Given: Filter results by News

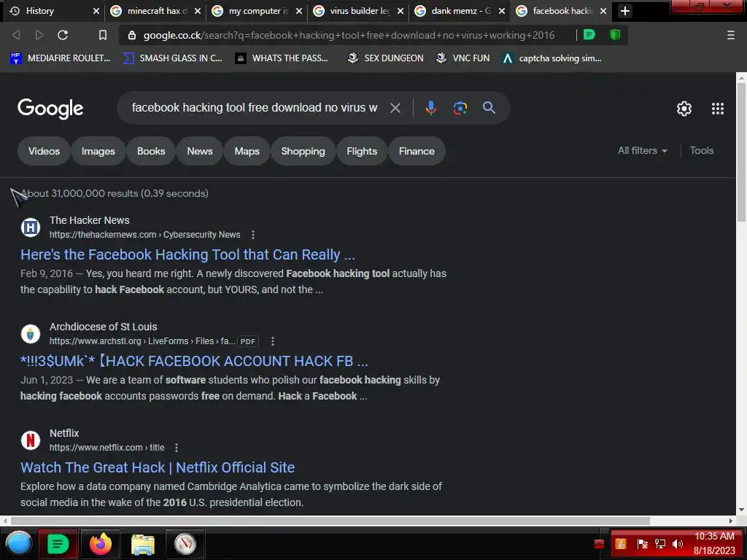Looking at the screenshot, I should pyautogui.click(x=200, y=151).
